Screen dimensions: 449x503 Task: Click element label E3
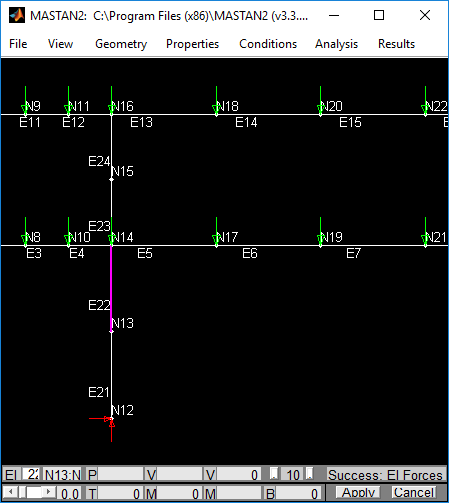point(34,254)
